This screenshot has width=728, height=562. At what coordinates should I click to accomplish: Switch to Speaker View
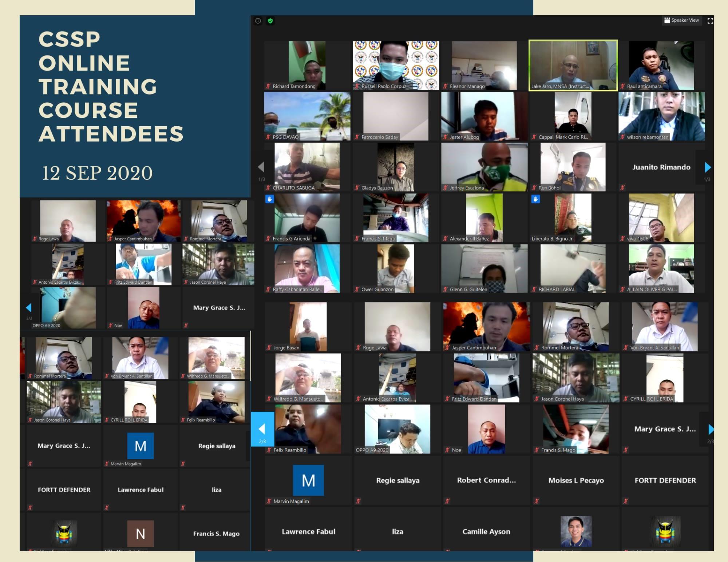tap(681, 20)
